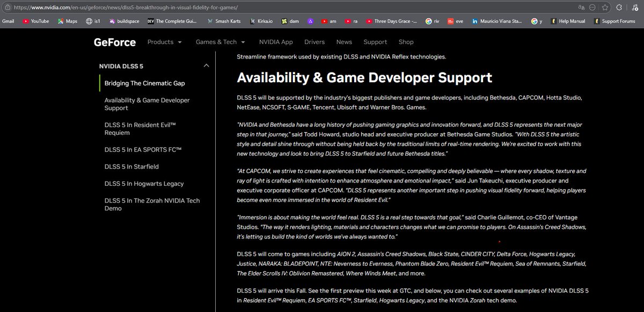Go to DLSS 5 In Starfield section

point(131,166)
